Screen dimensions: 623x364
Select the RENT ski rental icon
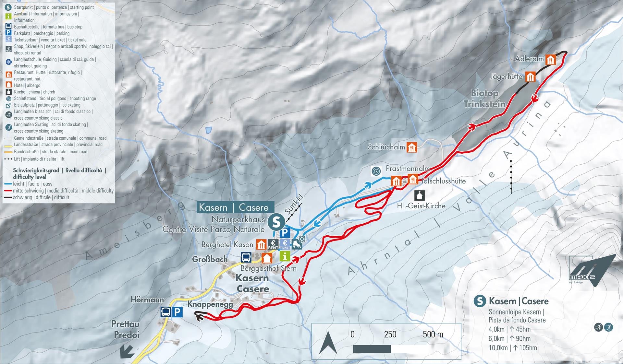(273, 244)
